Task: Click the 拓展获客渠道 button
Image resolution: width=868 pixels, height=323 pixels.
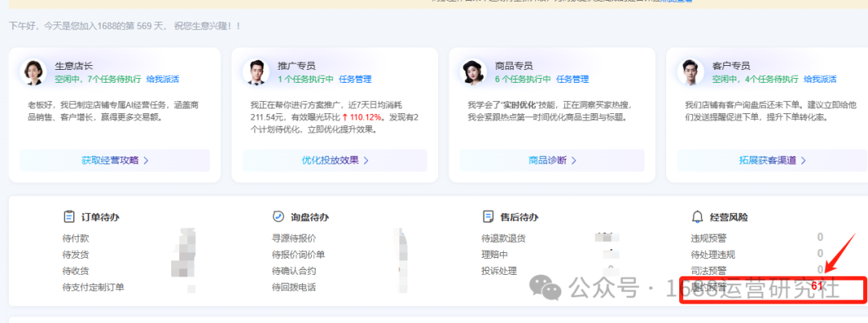Action: click(772, 161)
